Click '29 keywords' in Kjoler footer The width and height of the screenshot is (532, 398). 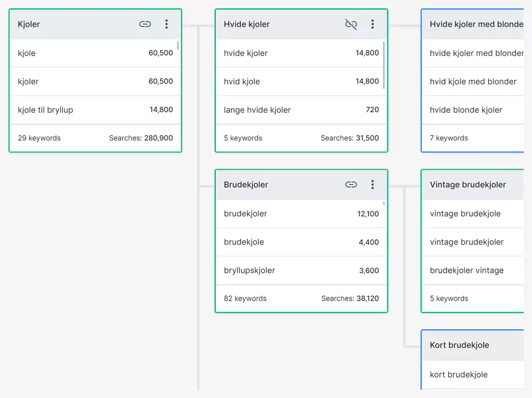39,138
